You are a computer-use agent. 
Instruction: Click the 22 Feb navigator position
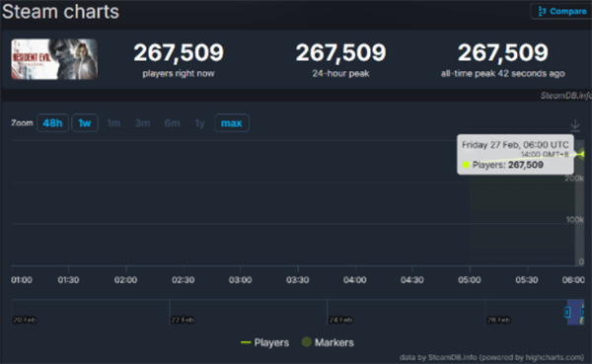[183, 320]
